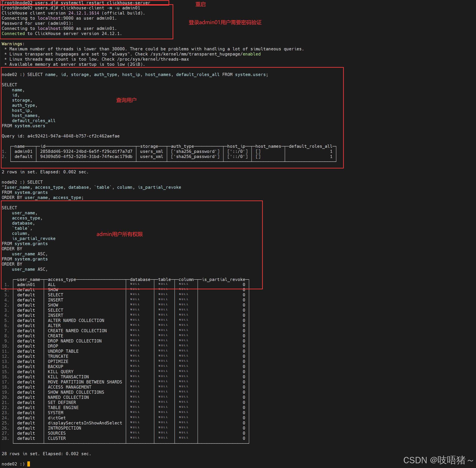The image size is (476, 468).
Task: Click the systemctl restart clickhouse-server command
Action: click(x=105, y=3)
